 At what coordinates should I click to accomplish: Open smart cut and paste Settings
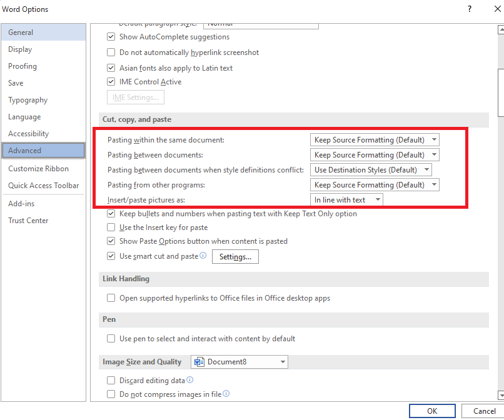[235, 256]
